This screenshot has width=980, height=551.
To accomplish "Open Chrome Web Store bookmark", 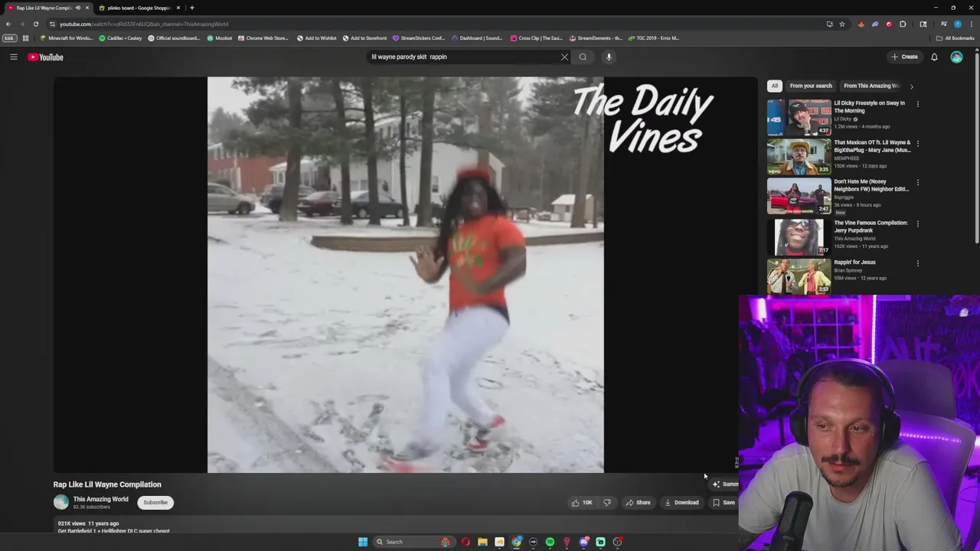I will pyautogui.click(x=263, y=38).
